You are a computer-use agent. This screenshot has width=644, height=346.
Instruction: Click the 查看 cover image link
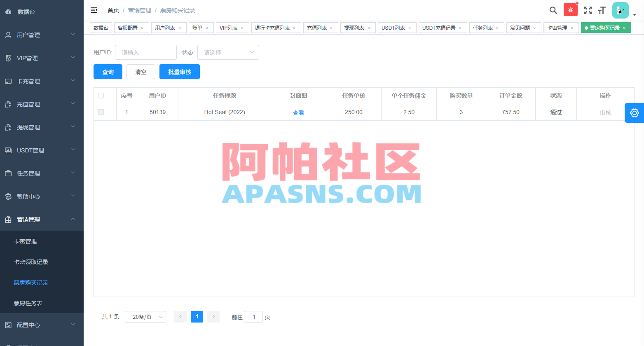point(298,112)
